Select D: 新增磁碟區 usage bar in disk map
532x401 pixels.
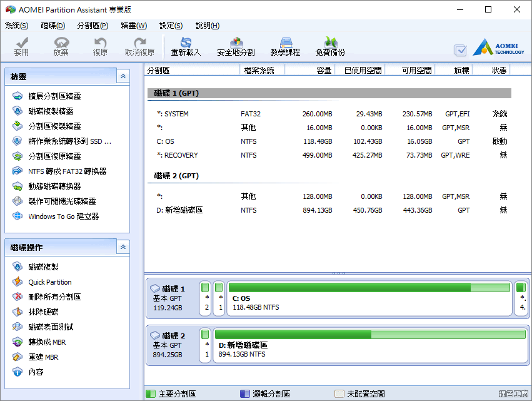(370, 335)
